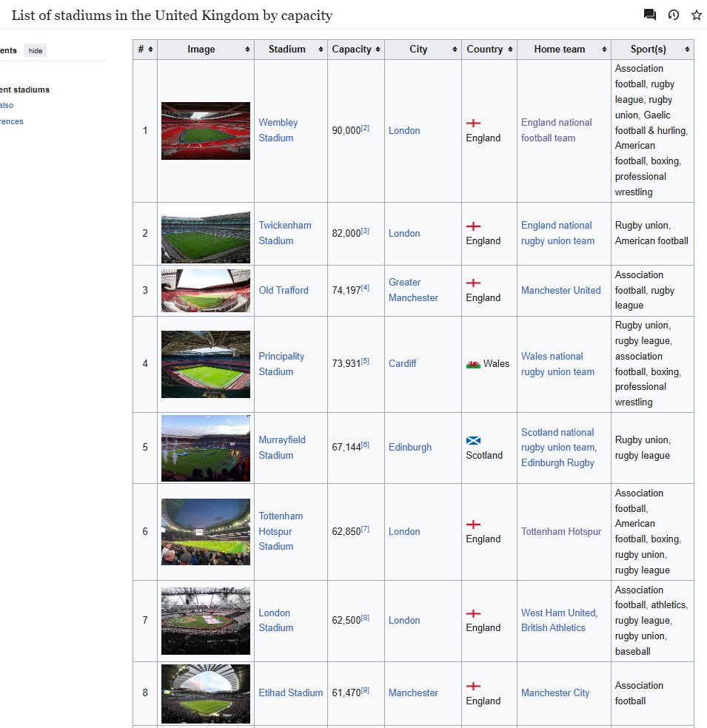The width and height of the screenshot is (707, 728).
Task: Open Tottenham Hotspur Stadium thumbnail image
Action: pos(206,532)
